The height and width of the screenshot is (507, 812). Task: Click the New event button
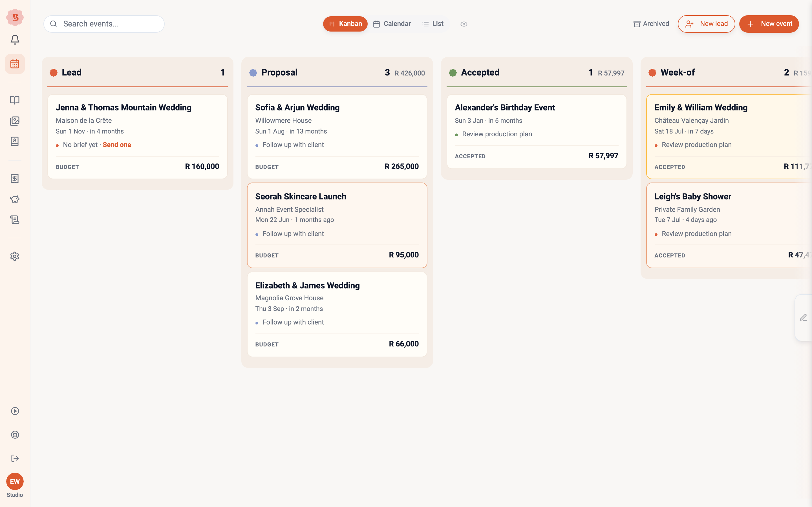pyautogui.click(x=769, y=24)
